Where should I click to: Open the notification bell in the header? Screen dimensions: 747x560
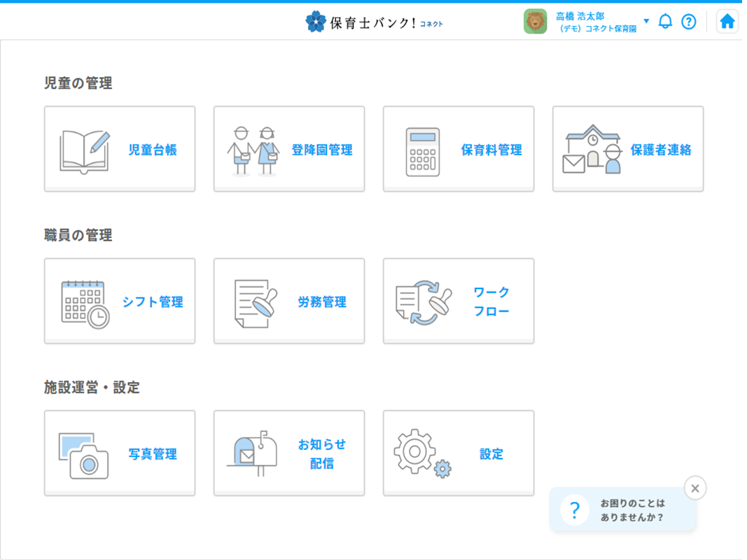pos(665,22)
